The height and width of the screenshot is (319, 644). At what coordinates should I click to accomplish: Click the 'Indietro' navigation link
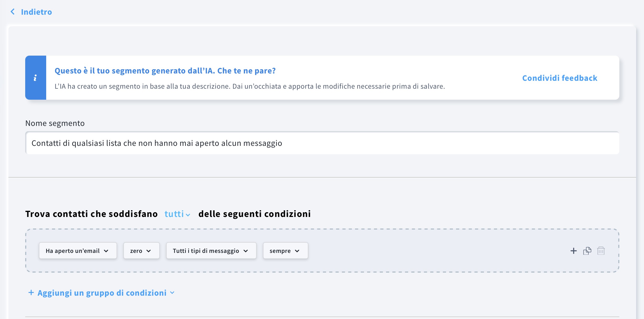36,12
